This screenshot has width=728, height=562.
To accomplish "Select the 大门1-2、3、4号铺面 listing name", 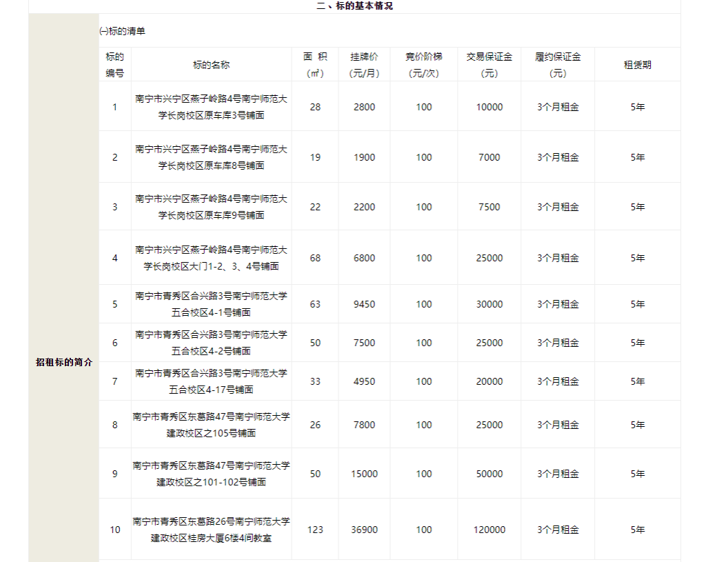I will [x=211, y=258].
